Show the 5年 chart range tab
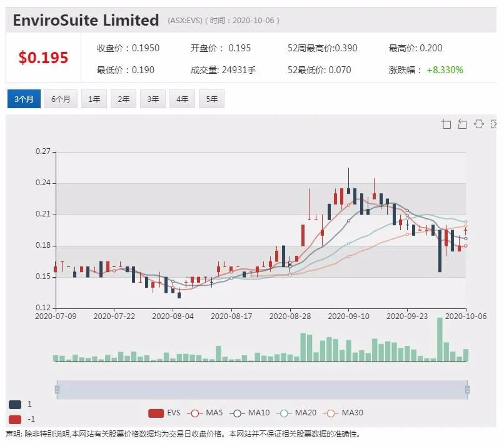 pos(211,99)
